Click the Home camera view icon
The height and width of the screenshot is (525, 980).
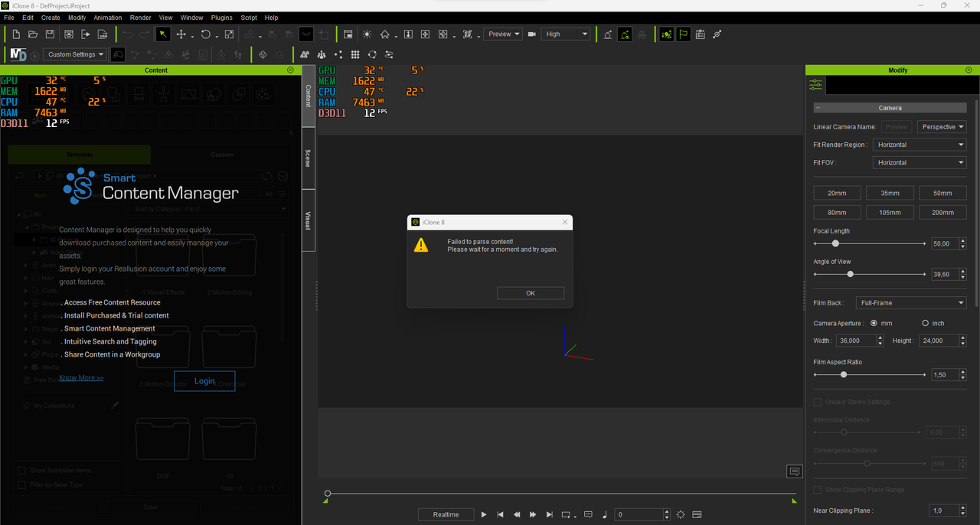[x=385, y=34]
